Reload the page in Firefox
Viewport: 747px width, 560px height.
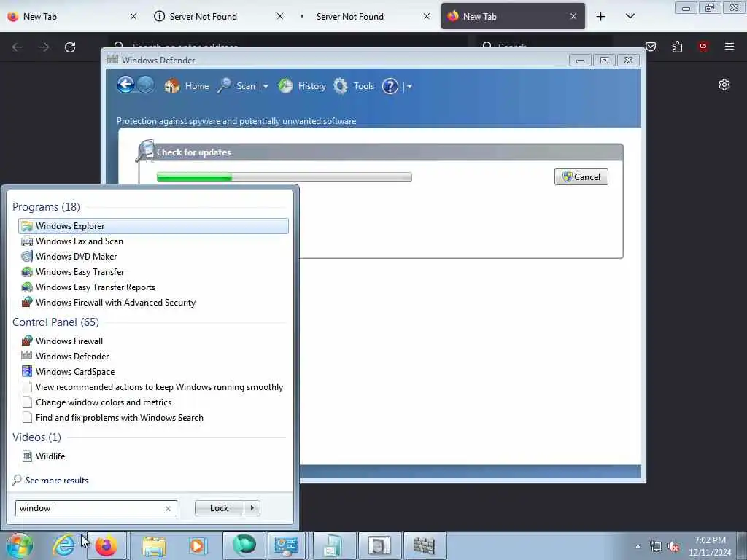point(70,47)
